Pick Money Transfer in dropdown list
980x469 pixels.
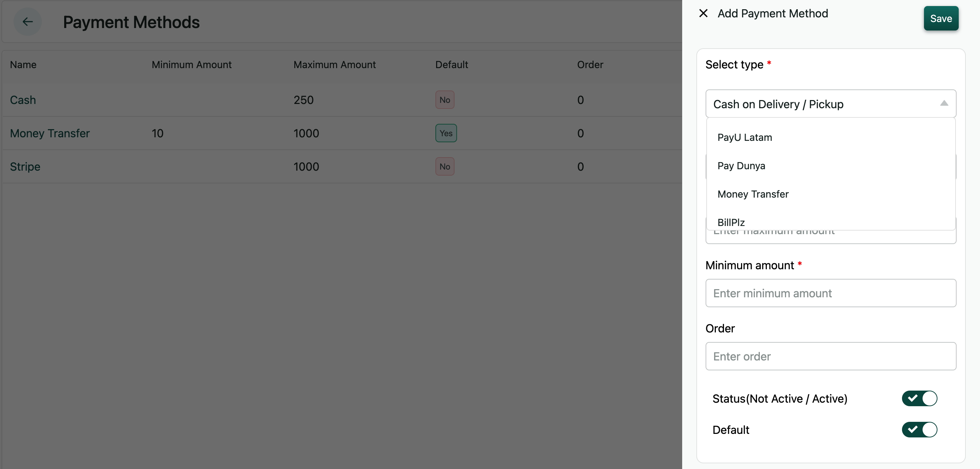753,194
